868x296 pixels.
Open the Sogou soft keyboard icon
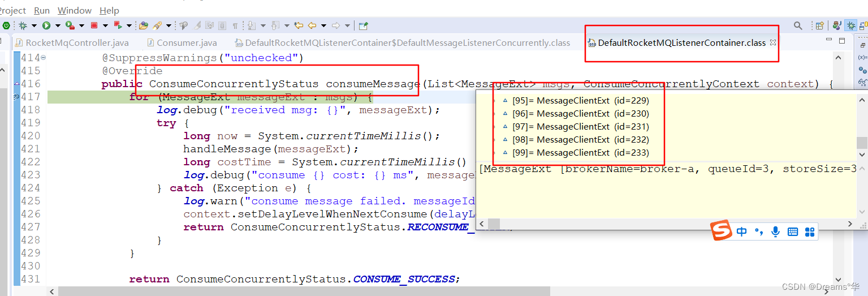point(793,231)
